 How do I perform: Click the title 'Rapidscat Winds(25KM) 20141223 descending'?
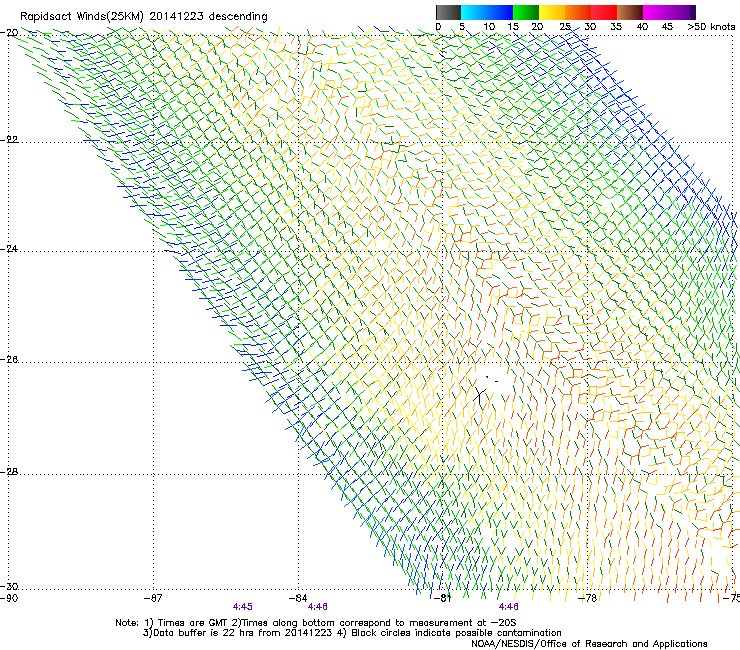click(144, 17)
